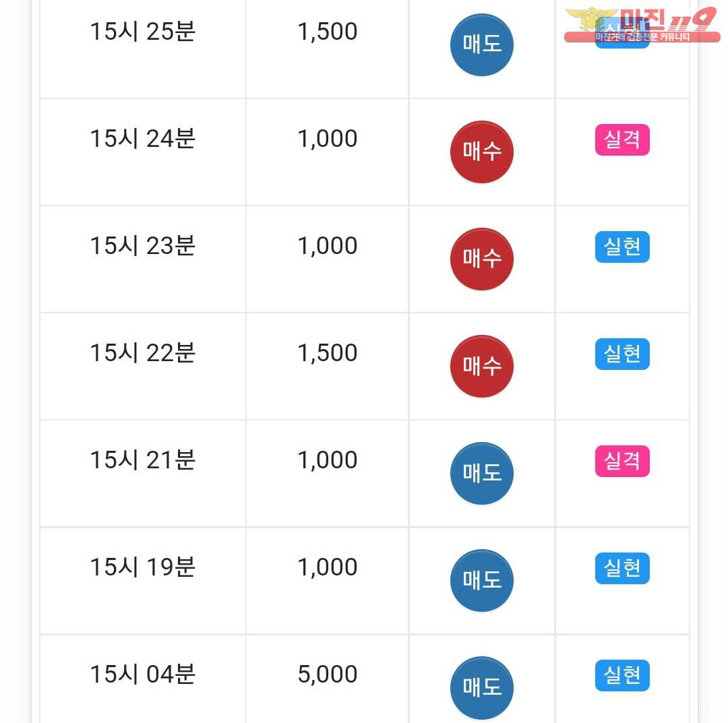Click the 실현 badge in 15시 19분 row

[622, 569]
